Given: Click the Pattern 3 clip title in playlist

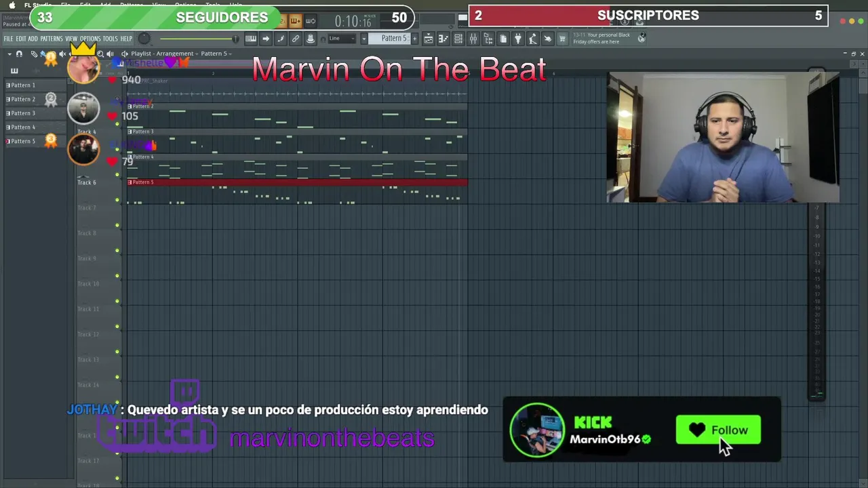Looking at the screenshot, I should [142, 131].
